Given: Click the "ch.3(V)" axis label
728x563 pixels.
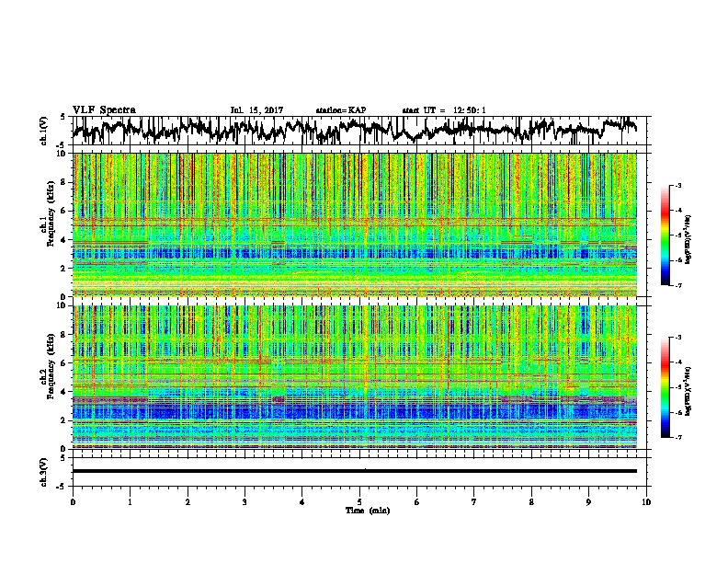Looking at the screenshot, I should 43,472.
